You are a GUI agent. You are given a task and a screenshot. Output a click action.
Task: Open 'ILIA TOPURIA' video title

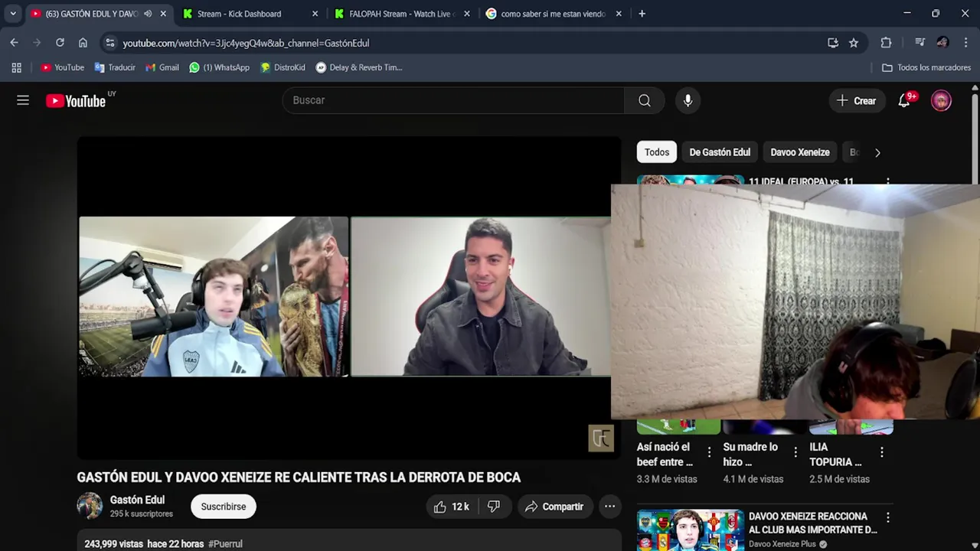pos(835,455)
